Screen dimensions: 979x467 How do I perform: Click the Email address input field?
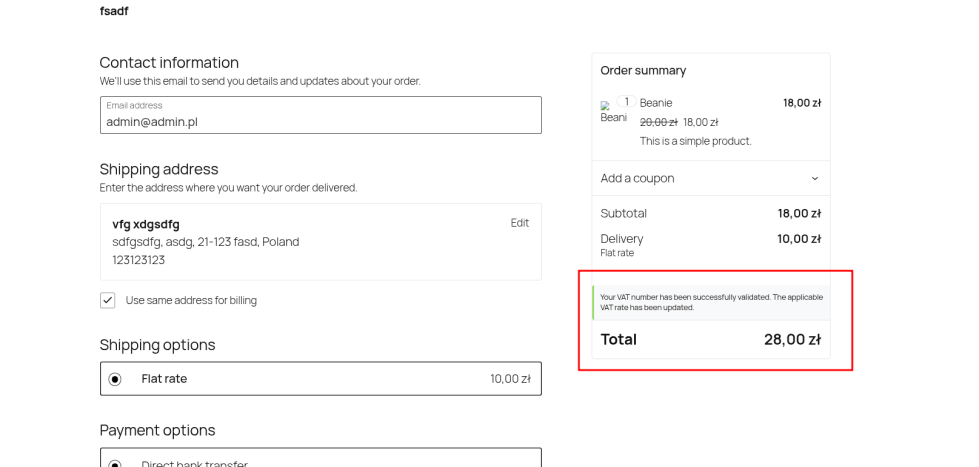point(320,121)
